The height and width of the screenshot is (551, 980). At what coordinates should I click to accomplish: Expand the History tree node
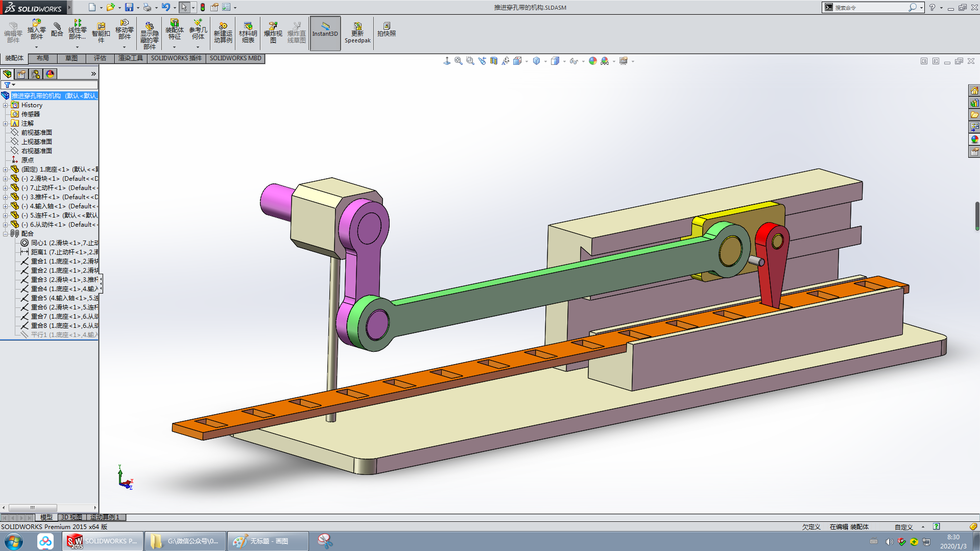6,105
